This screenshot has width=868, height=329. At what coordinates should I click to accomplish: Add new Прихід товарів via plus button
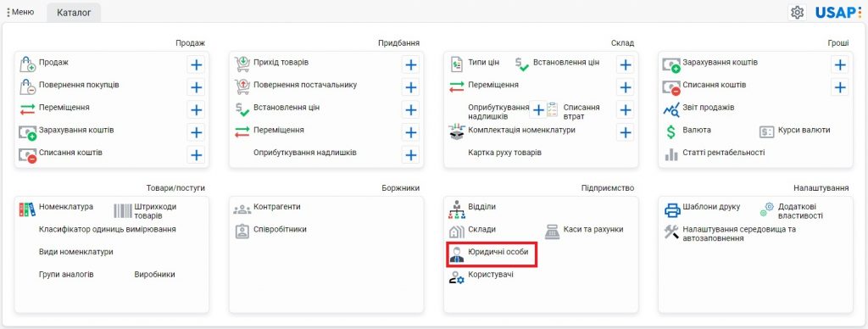coord(411,65)
